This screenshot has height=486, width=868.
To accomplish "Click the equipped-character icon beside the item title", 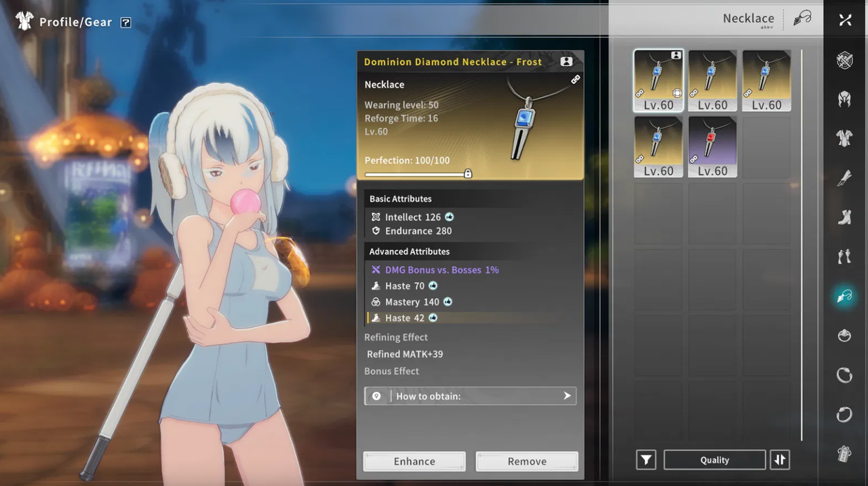I will pyautogui.click(x=566, y=62).
